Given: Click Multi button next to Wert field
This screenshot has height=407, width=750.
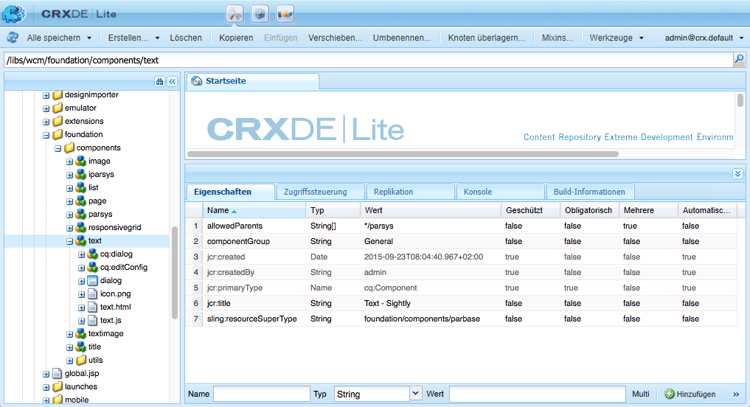Looking at the screenshot, I should click(x=640, y=394).
